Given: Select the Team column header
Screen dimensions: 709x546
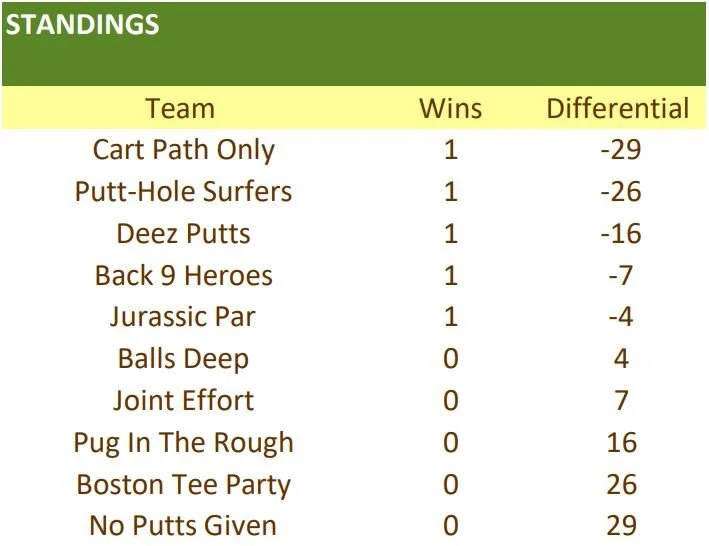Looking at the screenshot, I should (x=180, y=108).
